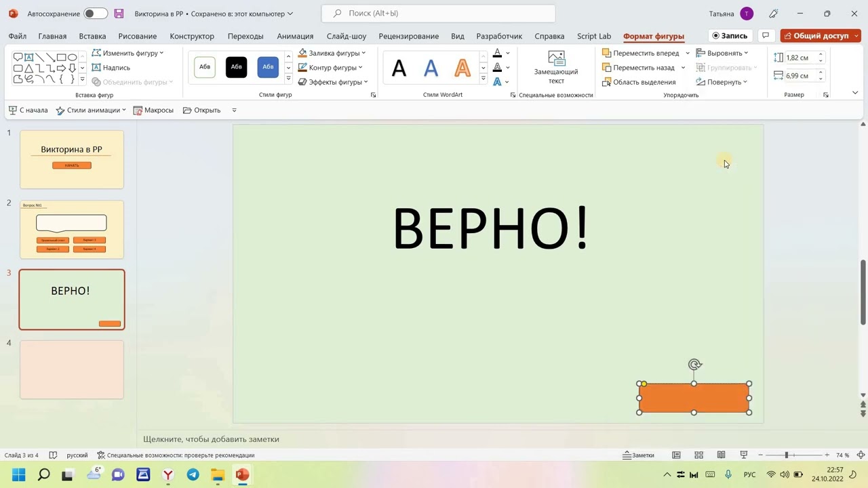Click the pen/ink coming-soon icon in title bar
This screenshot has height=488, width=868.
tap(774, 14)
